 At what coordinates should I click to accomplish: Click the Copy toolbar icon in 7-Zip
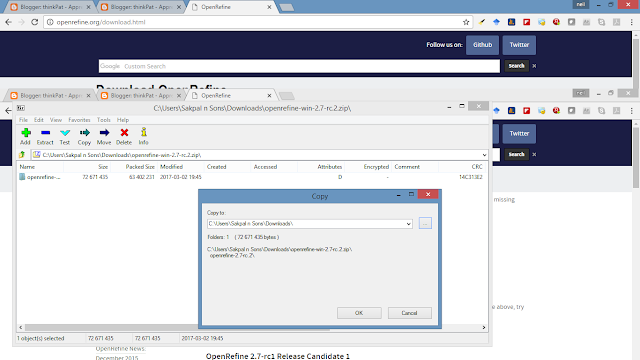point(84,133)
